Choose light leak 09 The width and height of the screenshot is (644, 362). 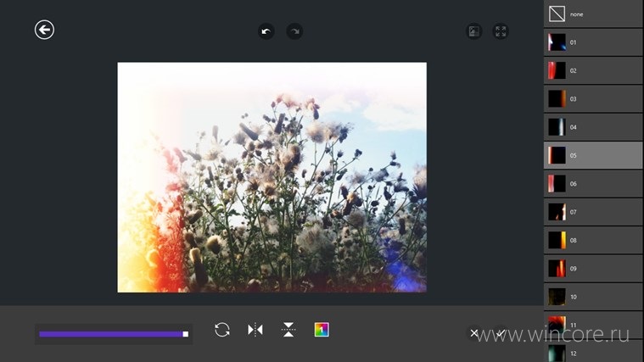(x=593, y=269)
